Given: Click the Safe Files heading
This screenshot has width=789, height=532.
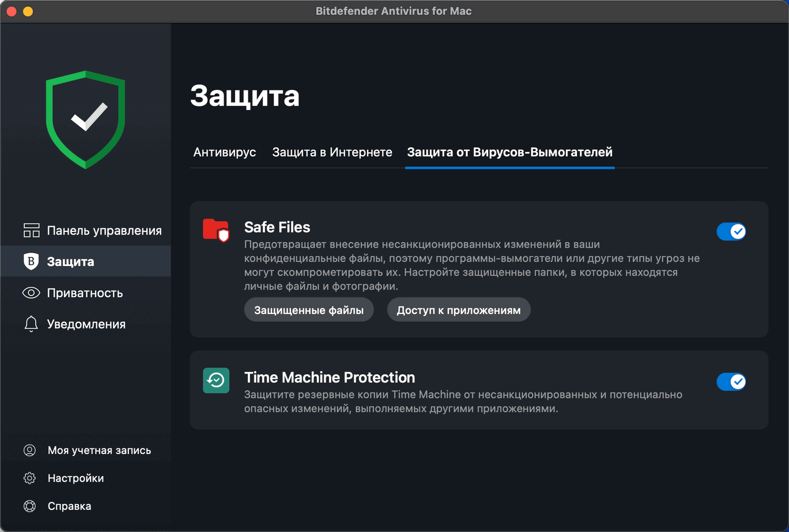Looking at the screenshot, I should 277,227.
